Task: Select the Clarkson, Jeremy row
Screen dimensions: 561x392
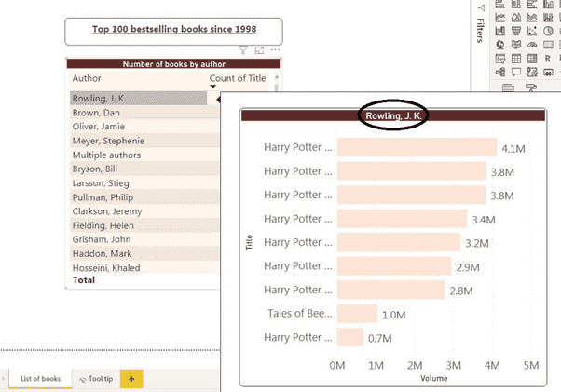Action: pos(144,211)
